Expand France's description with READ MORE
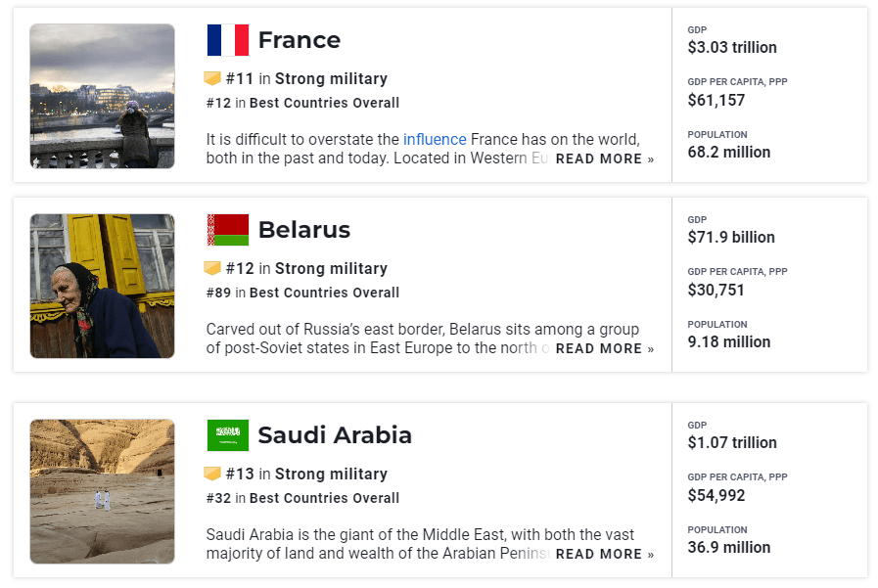878x588 pixels. (604, 158)
